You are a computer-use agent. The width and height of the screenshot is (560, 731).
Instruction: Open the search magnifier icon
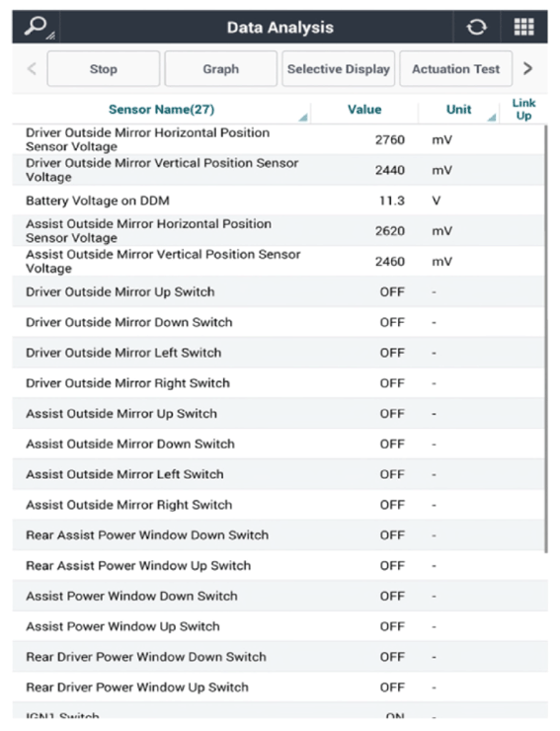tap(38, 27)
